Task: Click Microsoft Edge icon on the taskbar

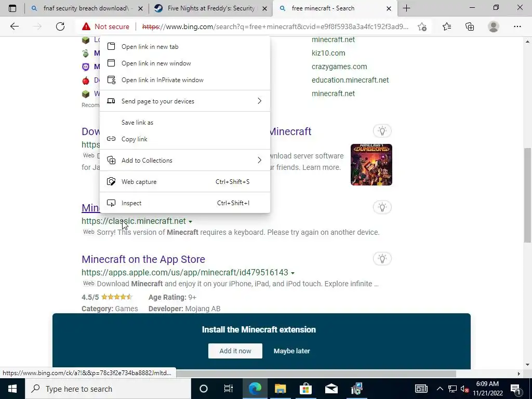Action: point(255,389)
